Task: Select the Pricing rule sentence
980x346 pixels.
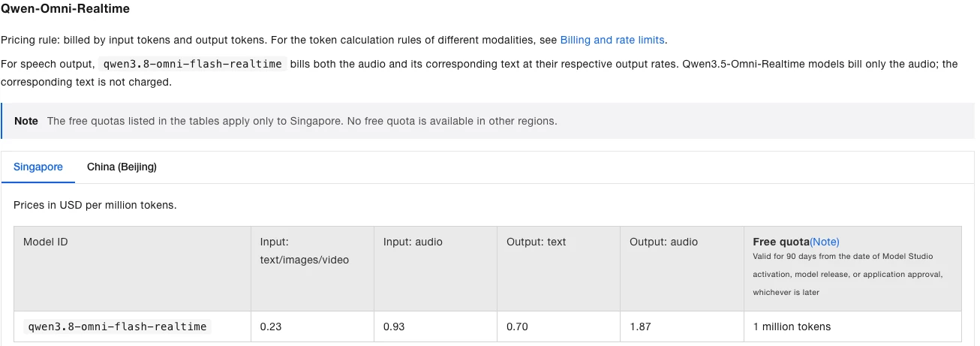Action: tap(334, 40)
